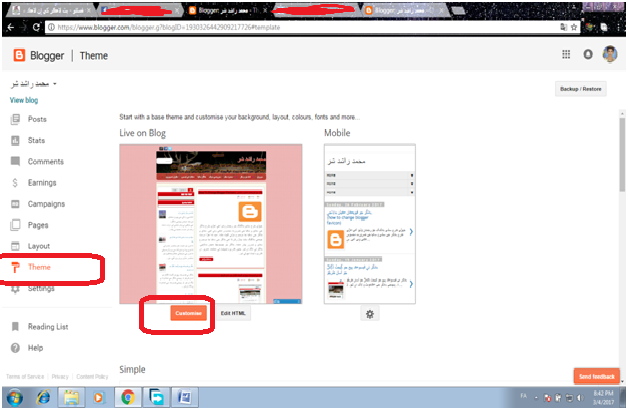Screen dimensions: 628x414
Task: Open Reading List in the sidebar
Action: (48, 327)
